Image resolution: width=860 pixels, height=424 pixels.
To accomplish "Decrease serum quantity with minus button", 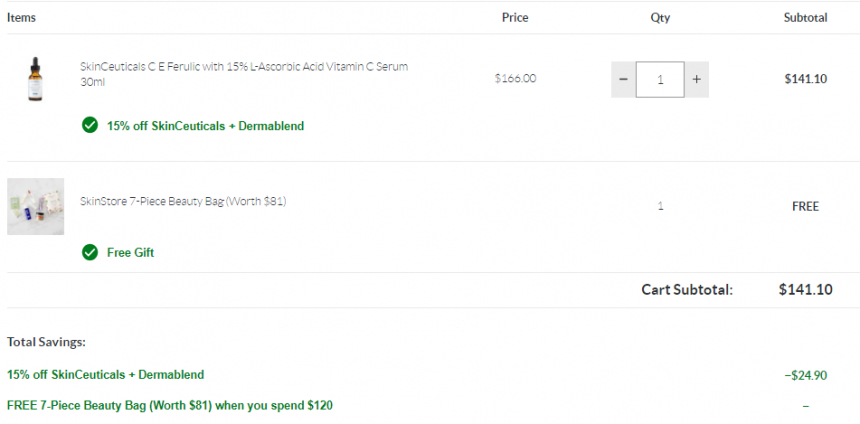I will [x=624, y=80].
